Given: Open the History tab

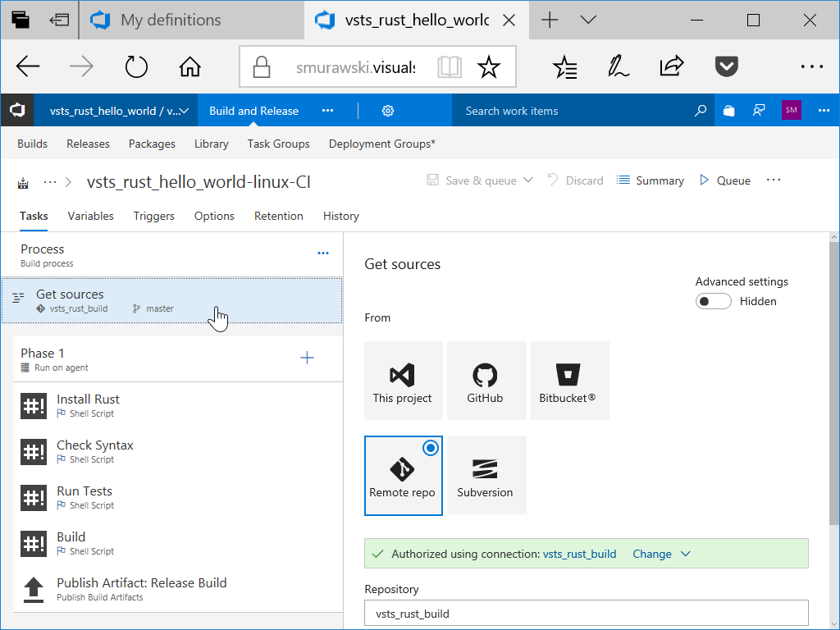Looking at the screenshot, I should click(340, 216).
